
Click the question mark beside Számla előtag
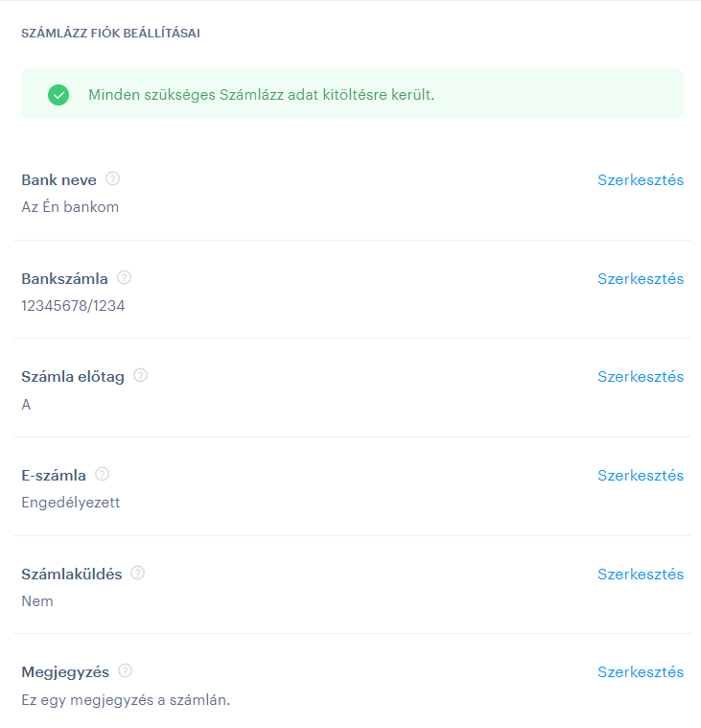tap(141, 375)
